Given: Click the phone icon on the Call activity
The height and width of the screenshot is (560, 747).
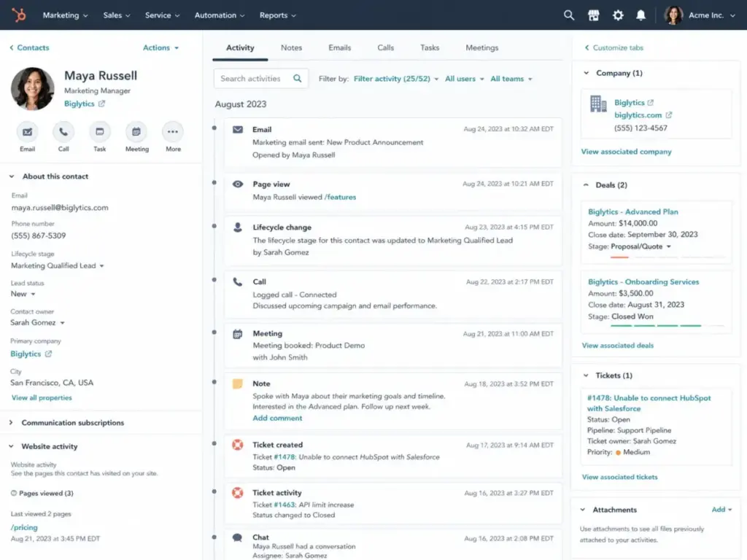Looking at the screenshot, I should (x=237, y=282).
